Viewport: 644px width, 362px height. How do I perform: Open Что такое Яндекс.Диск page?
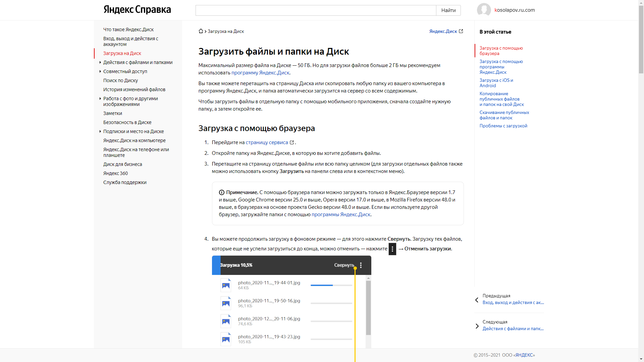coord(128,29)
